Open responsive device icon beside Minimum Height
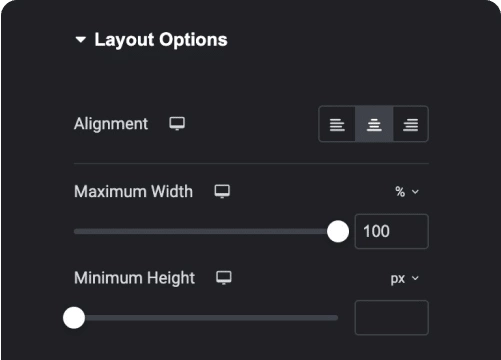The width and height of the screenshot is (501, 360). [x=224, y=278]
